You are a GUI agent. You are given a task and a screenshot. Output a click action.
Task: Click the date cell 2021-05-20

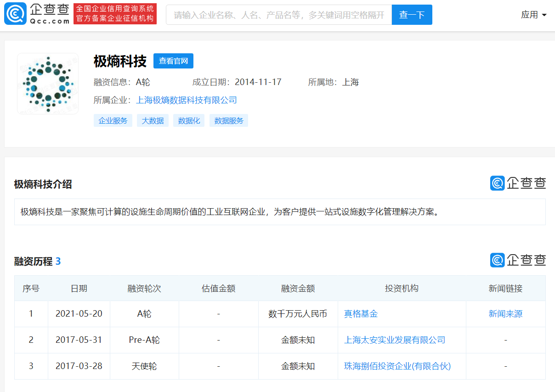point(79,314)
